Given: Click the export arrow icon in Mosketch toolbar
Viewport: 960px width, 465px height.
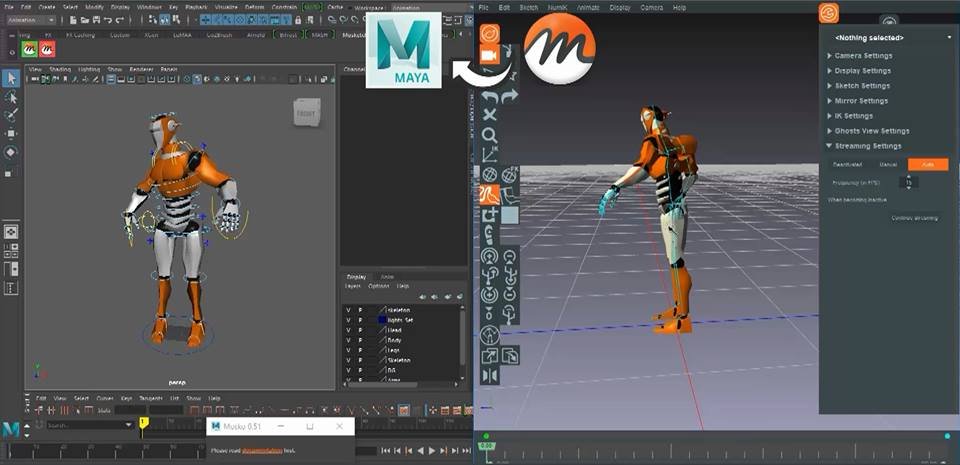Looking at the screenshot, I should (x=490, y=355).
